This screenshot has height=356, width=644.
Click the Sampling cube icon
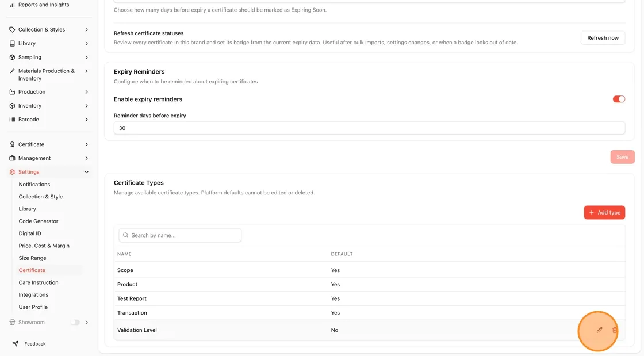(x=12, y=57)
